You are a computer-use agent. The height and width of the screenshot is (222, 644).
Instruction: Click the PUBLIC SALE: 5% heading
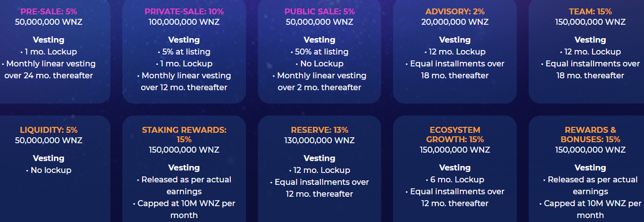pyautogui.click(x=319, y=11)
